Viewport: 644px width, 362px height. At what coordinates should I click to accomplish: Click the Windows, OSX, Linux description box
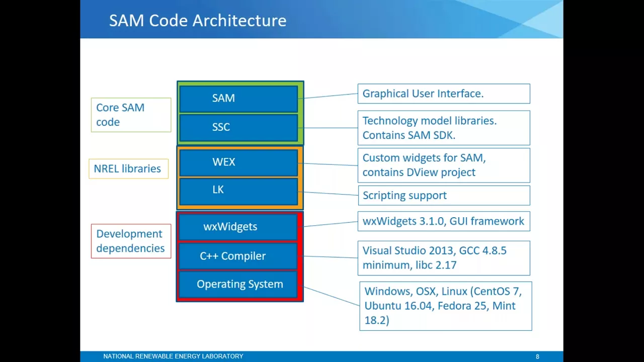point(446,306)
